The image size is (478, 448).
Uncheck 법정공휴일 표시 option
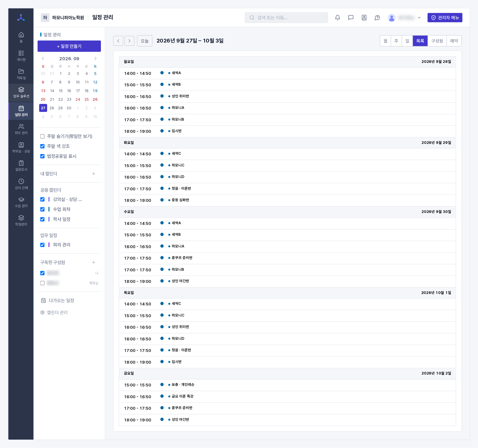click(x=42, y=156)
